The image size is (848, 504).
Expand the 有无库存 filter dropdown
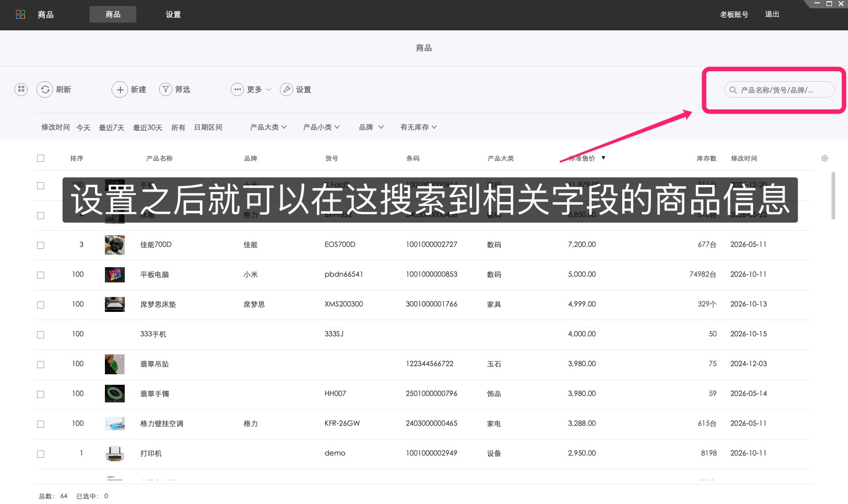418,127
